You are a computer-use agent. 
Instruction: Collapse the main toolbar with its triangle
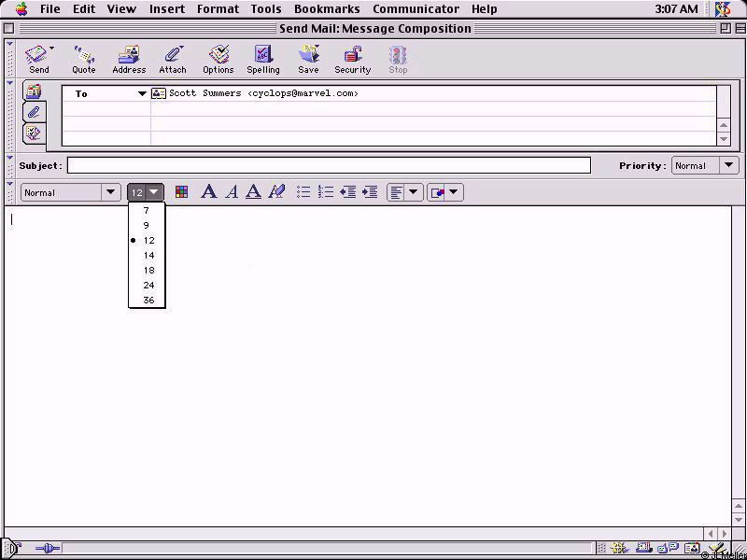(x=9, y=44)
